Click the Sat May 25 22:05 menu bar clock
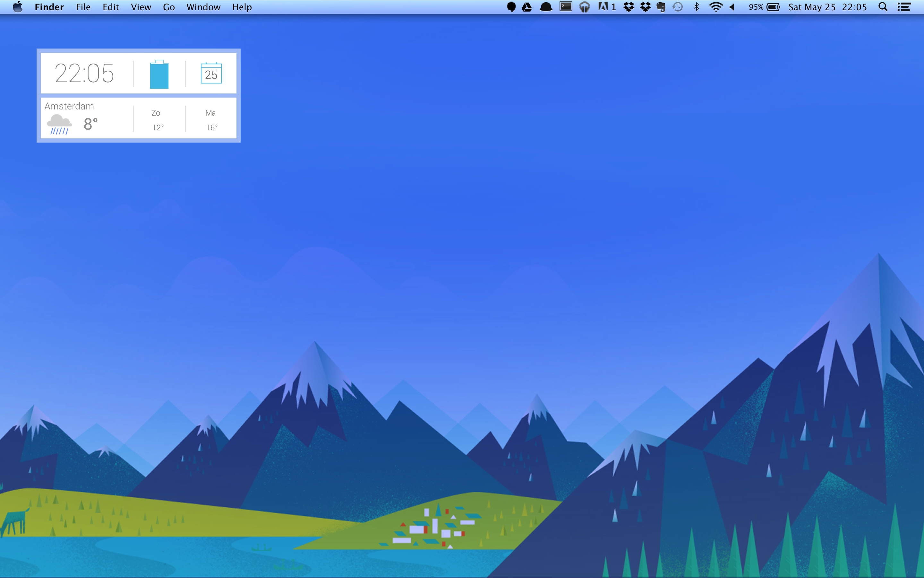Viewport: 924px width, 578px height. [827, 7]
